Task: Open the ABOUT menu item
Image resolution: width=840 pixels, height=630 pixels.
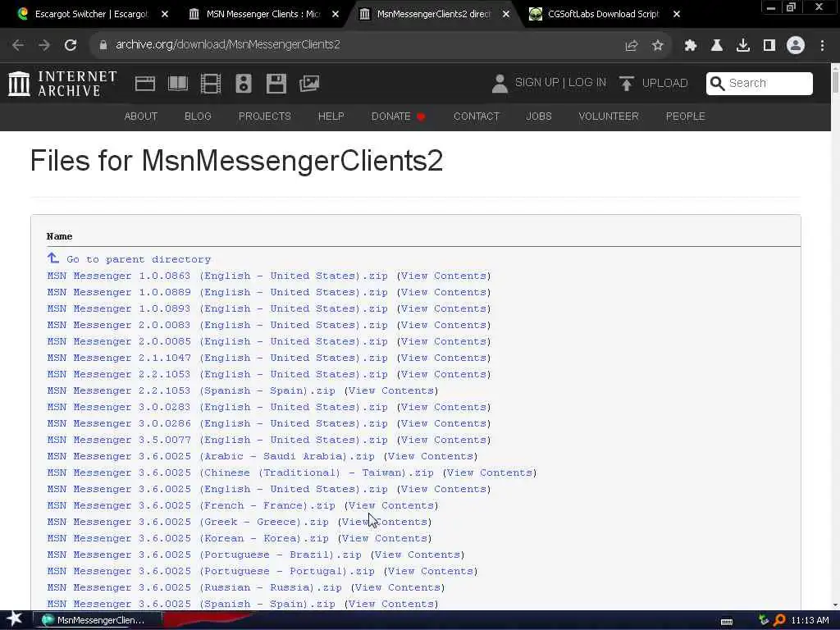Action: [141, 116]
